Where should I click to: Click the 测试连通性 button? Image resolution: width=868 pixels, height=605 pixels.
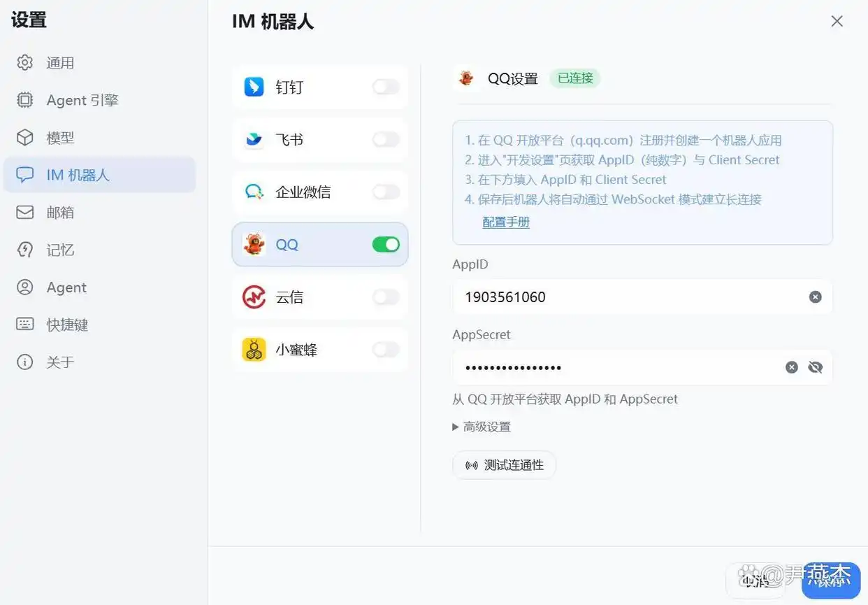pos(504,464)
